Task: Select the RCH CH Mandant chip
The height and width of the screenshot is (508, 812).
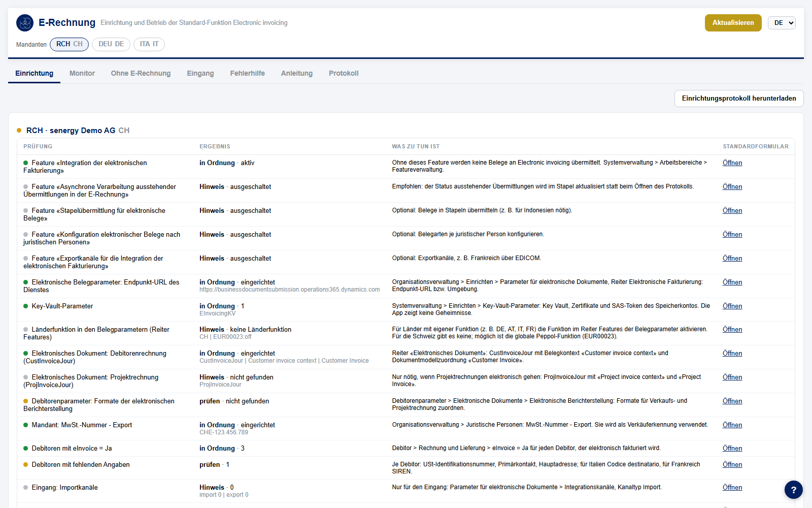Action: pos(70,44)
